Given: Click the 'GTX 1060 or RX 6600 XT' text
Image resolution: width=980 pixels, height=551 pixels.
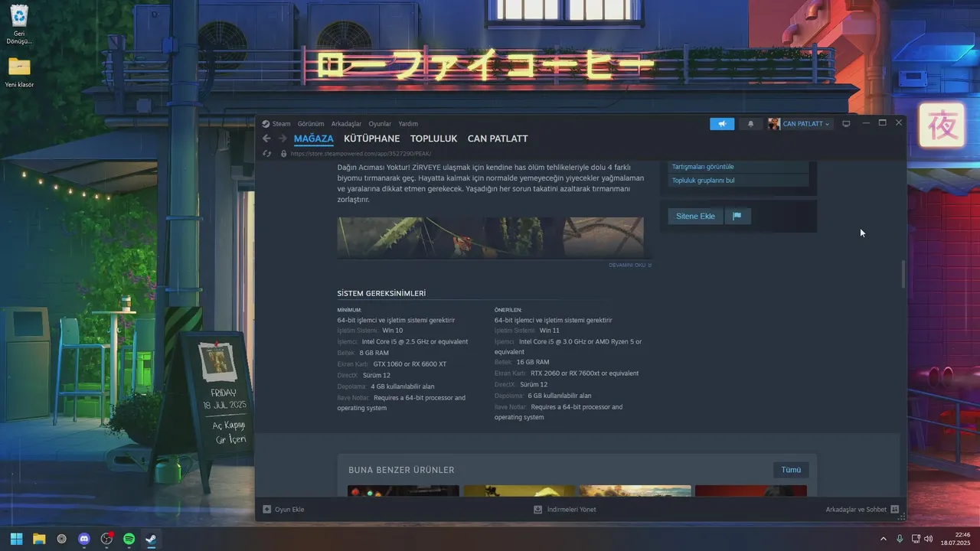Looking at the screenshot, I should point(410,364).
